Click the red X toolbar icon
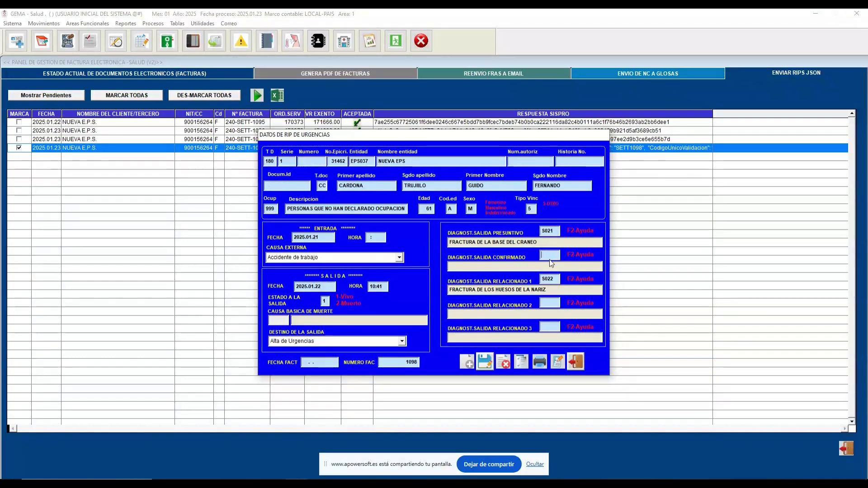868x488 pixels. [x=421, y=41]
